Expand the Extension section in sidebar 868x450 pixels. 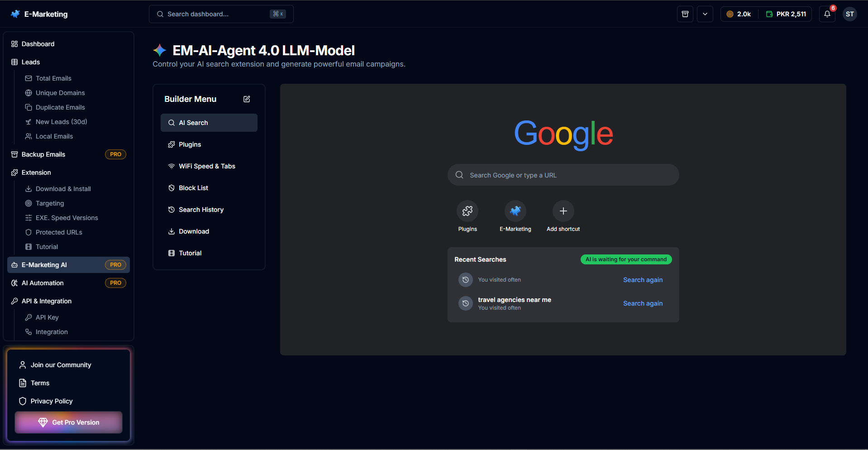coord(36,172)
